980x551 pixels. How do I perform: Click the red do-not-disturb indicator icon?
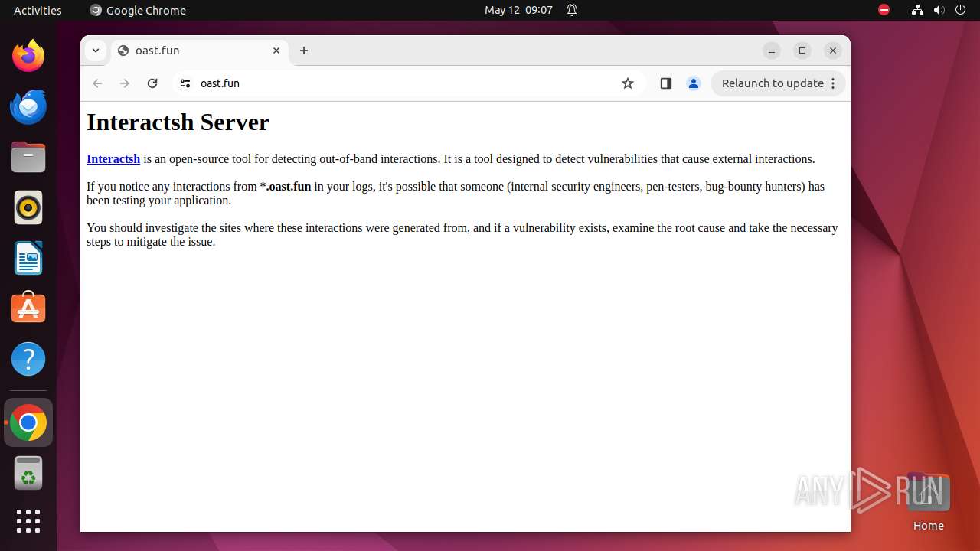coord(884,10)
